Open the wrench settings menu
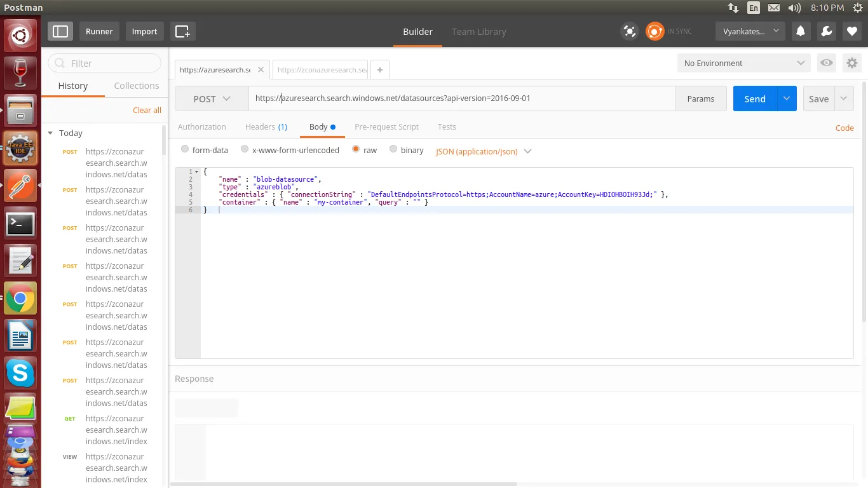This screenshot has width=868, height=488. (x=826, y=31)
